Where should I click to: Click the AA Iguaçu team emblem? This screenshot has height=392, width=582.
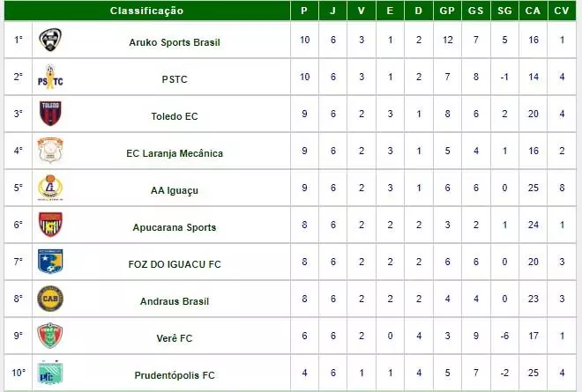50,189
